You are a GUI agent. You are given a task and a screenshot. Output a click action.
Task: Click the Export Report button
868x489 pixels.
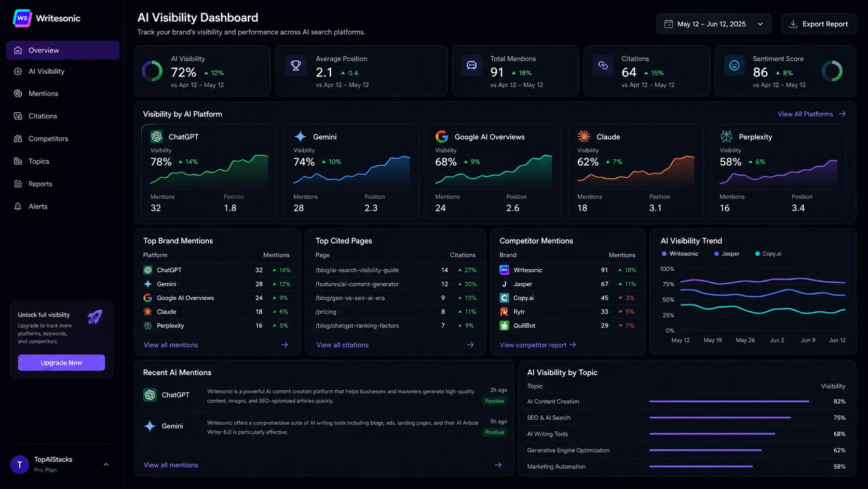pos(819,24)
